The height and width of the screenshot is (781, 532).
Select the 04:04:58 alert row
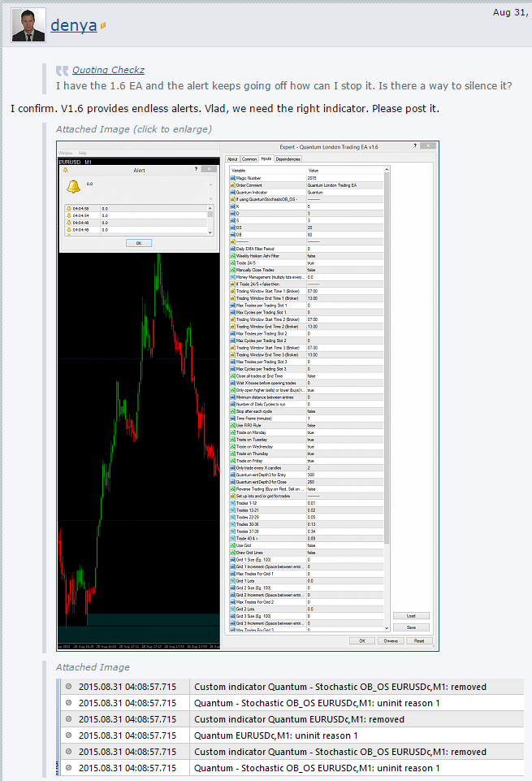(136, 209)
